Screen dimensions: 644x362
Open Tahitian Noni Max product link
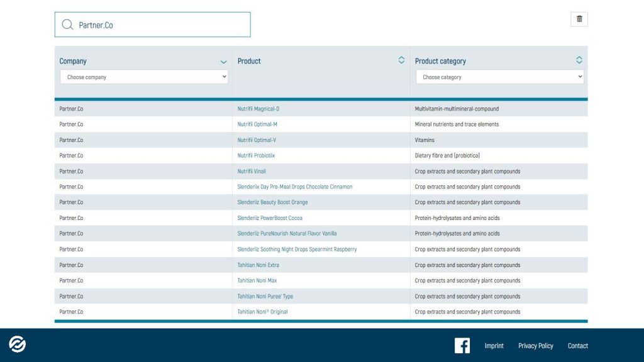(257, 281)
